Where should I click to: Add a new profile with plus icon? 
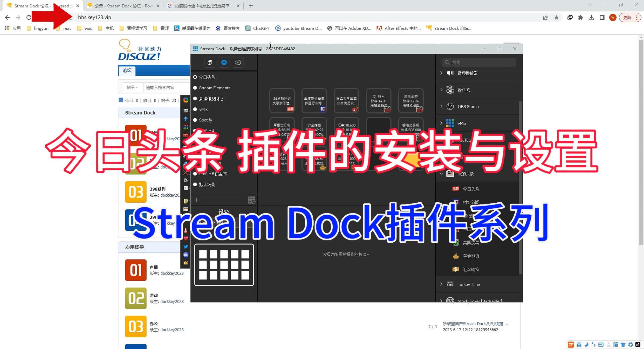pos(196,200)
